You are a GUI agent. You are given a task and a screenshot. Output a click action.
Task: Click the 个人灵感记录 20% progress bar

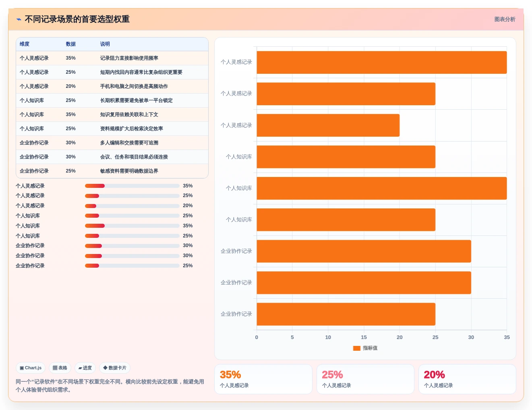[132, 206]
